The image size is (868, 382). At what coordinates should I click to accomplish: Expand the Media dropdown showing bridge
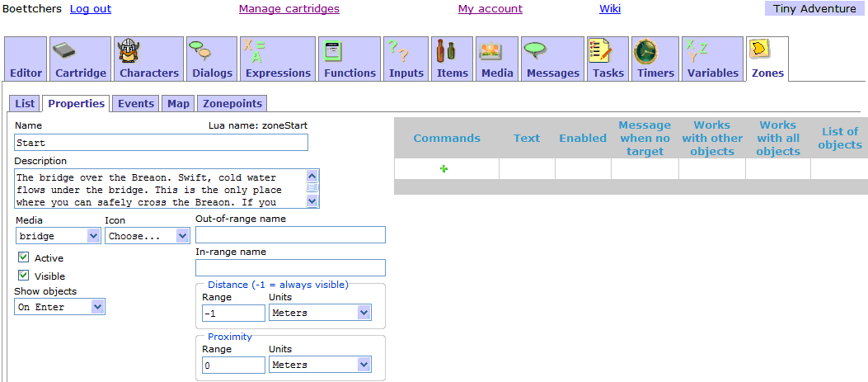coord(57,236)
